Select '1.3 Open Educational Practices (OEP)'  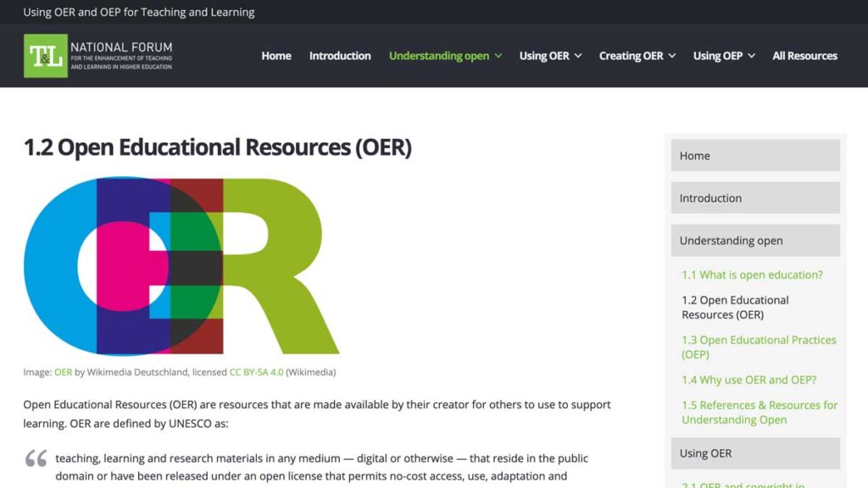click(758, 347)
